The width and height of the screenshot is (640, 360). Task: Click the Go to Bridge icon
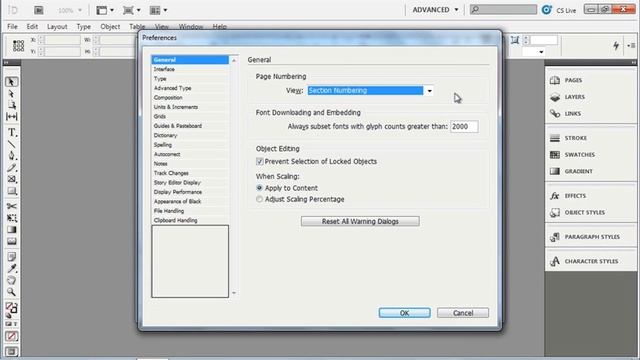[39, 10]
